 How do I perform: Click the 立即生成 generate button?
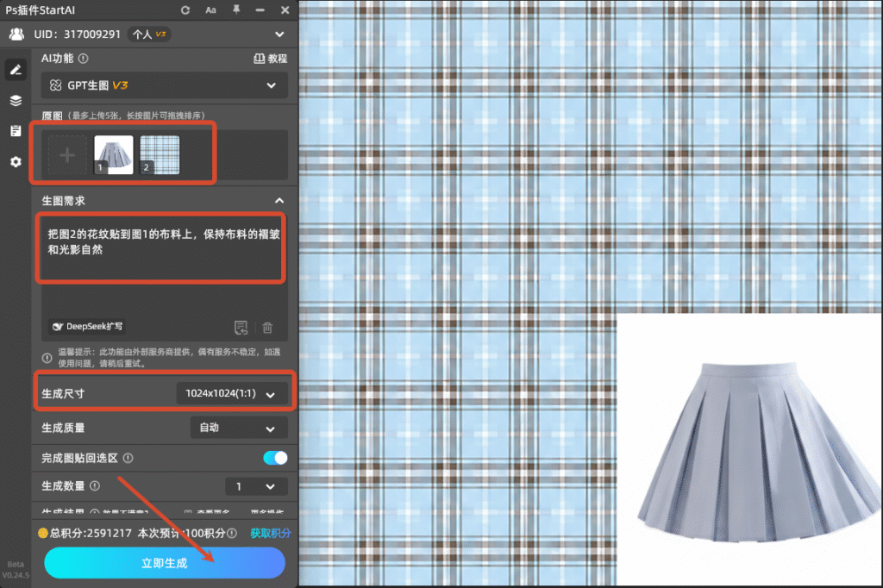[165, 563]
